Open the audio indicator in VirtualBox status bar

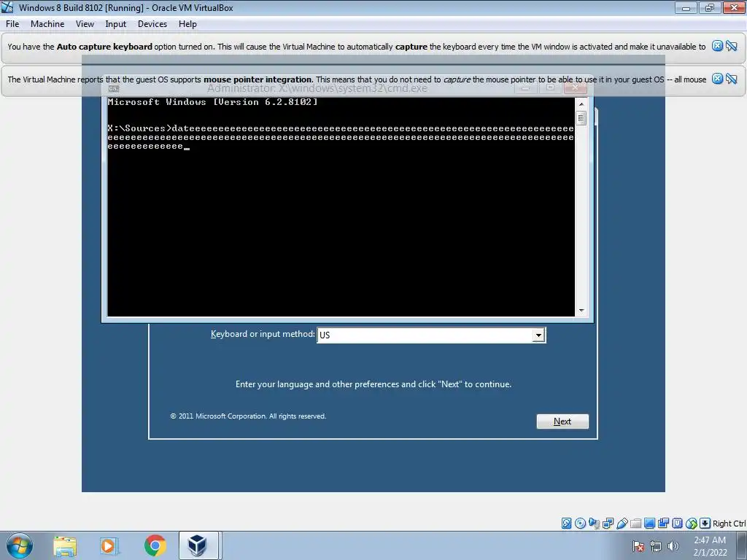point(595,524)
